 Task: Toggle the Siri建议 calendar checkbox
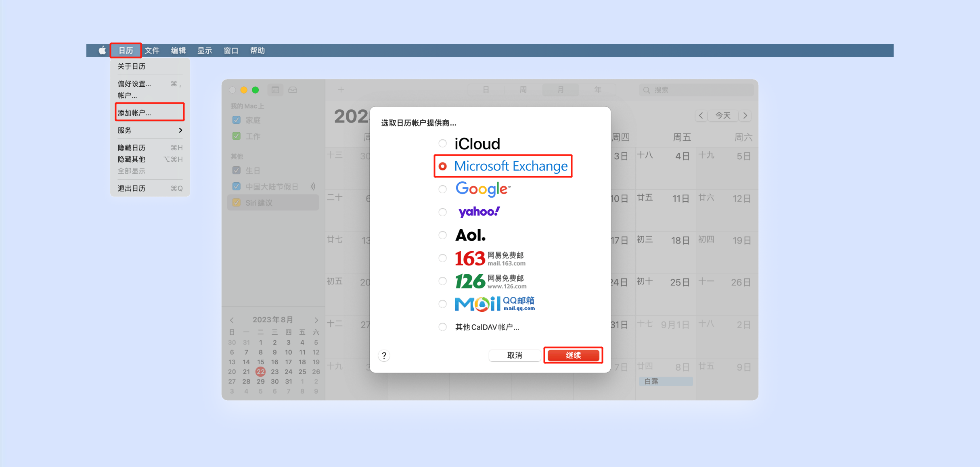coord(237,202)
